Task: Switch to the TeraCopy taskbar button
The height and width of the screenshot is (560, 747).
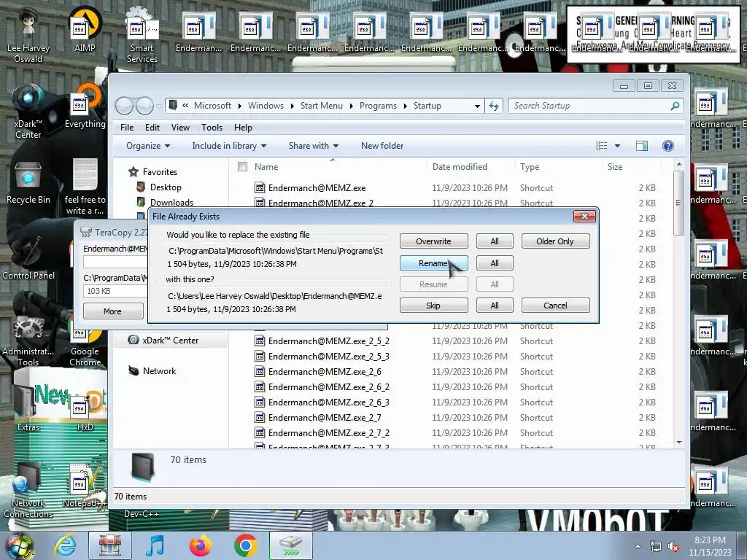Action: 290,545
